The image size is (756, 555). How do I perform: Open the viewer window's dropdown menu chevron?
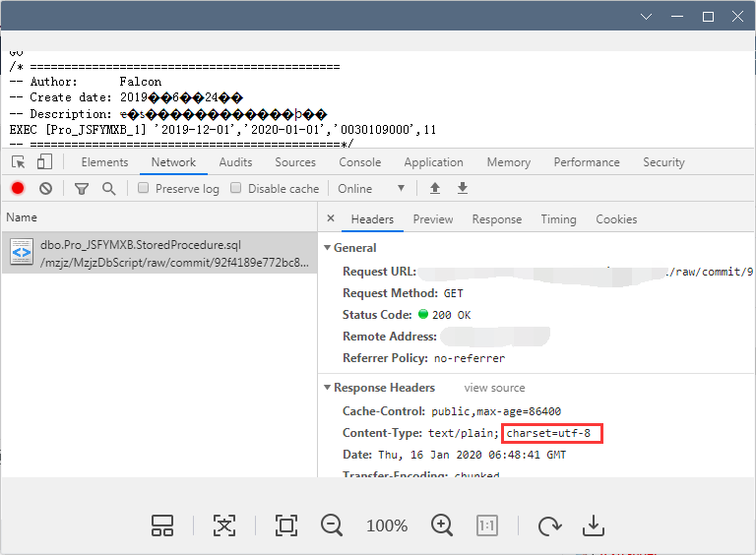pyautogui.click(x=646, y=17)
